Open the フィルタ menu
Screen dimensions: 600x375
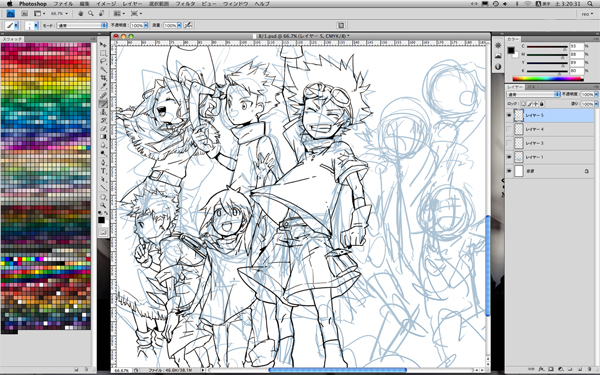click(185, 3)
